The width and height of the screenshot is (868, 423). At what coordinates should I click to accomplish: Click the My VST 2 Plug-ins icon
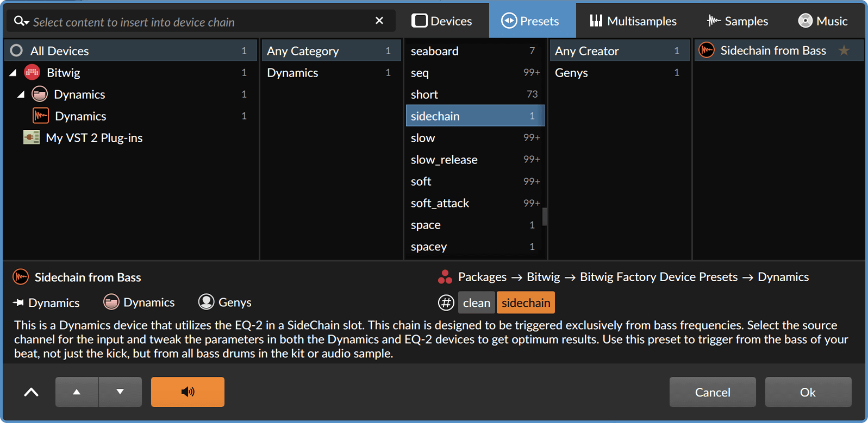point(32,137)
